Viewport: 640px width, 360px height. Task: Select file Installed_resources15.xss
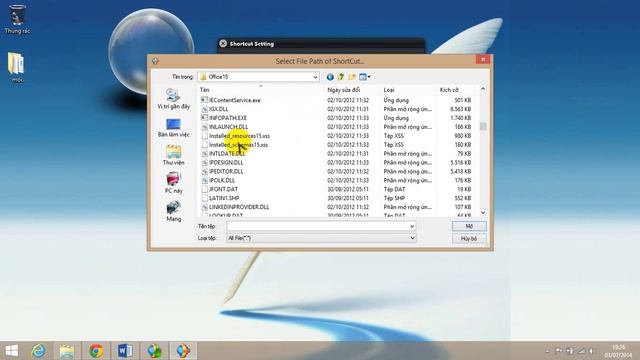tap(239, 136)
